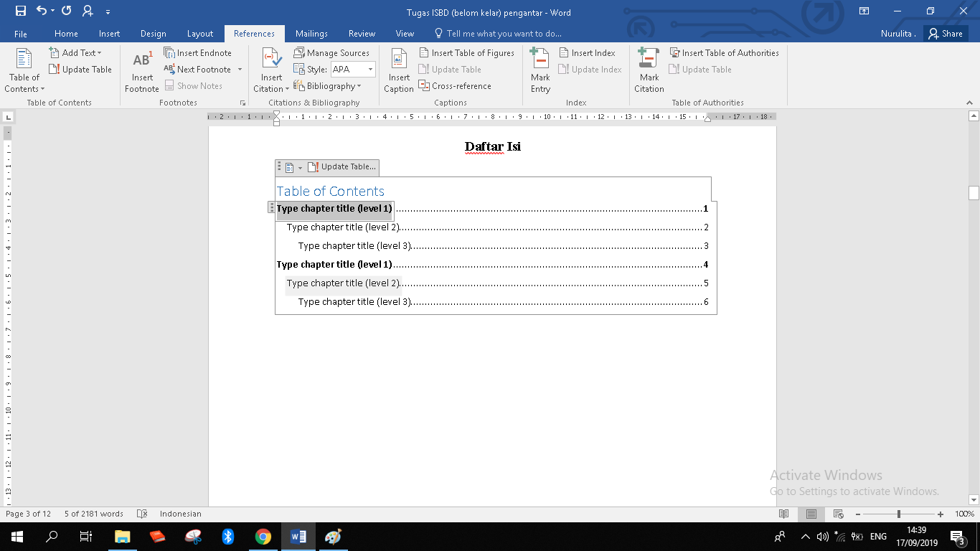Open the Table of Contents gallery dropdown
The image size is (980, 551).
[24, 70]
